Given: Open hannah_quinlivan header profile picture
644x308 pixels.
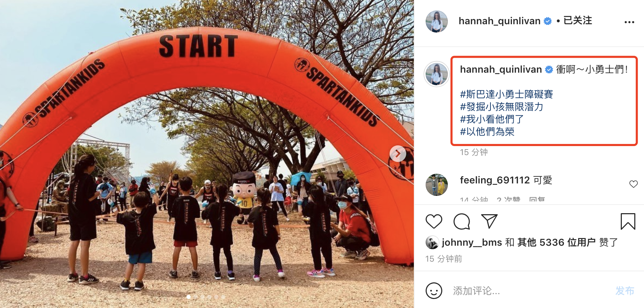Looking at the screenshot, I should click(436, 21).
